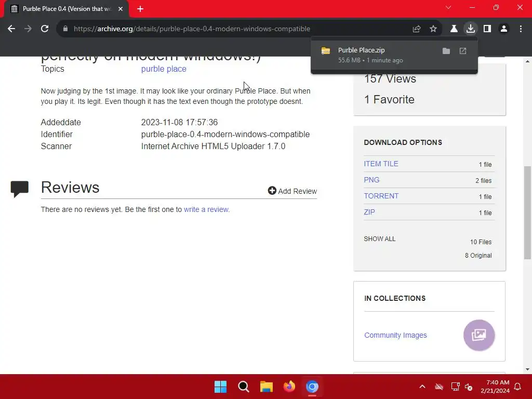Click the purple Community Images icon

tap(479, 335)
